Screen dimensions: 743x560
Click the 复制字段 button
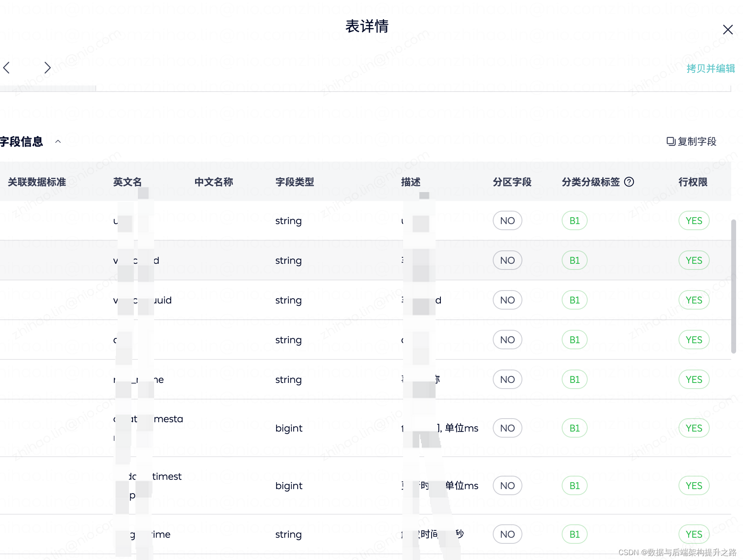point(691,141)
